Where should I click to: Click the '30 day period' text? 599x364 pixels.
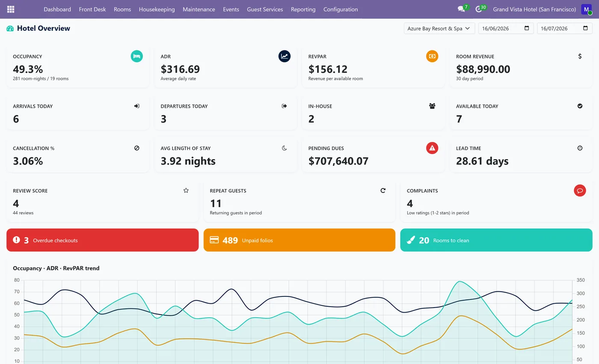click(x=469, y=78)
